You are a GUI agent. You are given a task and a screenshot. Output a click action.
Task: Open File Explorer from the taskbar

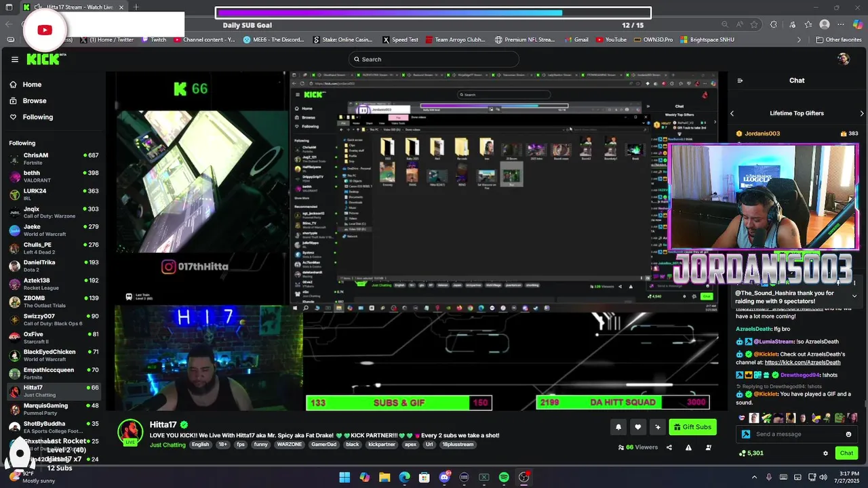pyautogui.click(x=384, y=477)
